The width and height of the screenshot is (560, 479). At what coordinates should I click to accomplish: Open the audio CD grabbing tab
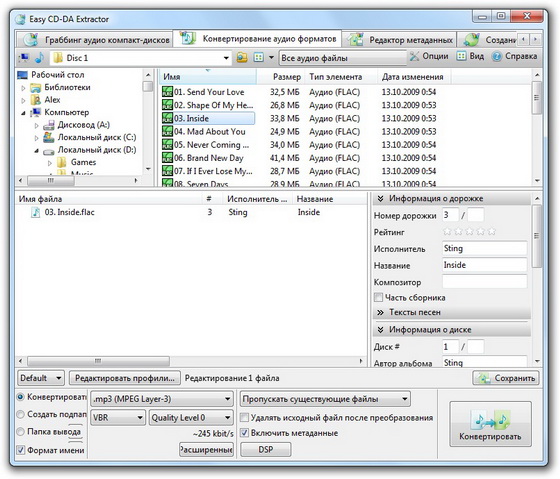click(95, 40)
